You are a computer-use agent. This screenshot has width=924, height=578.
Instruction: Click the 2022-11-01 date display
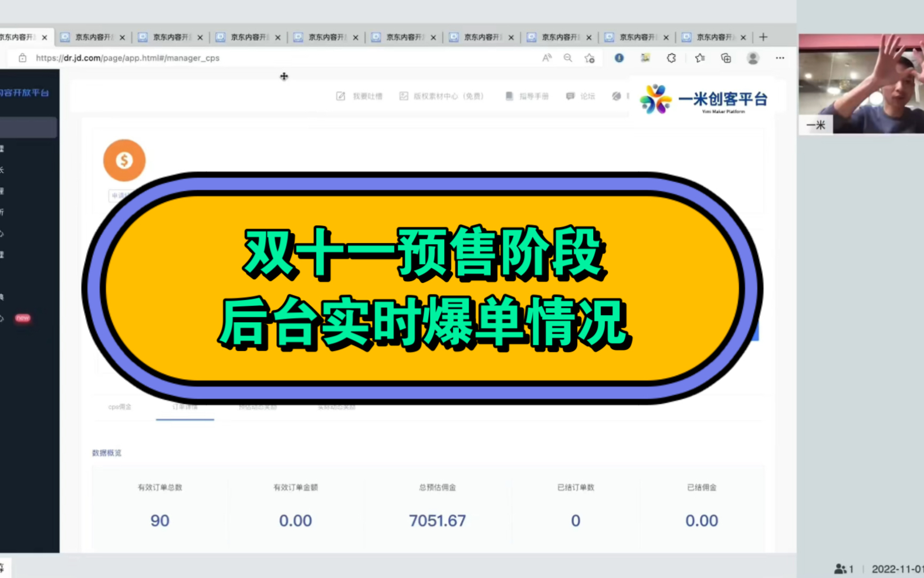coord(897,569)
